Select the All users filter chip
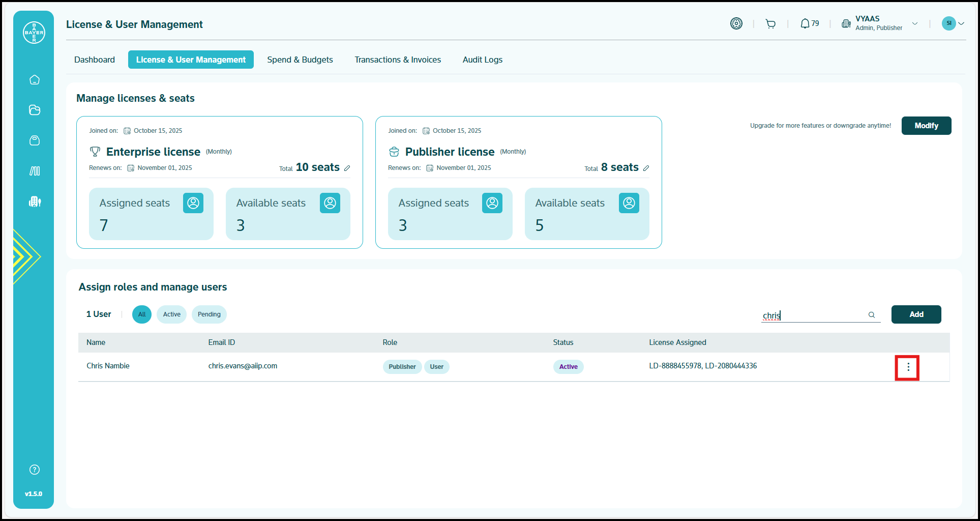 tap(142, 314)
